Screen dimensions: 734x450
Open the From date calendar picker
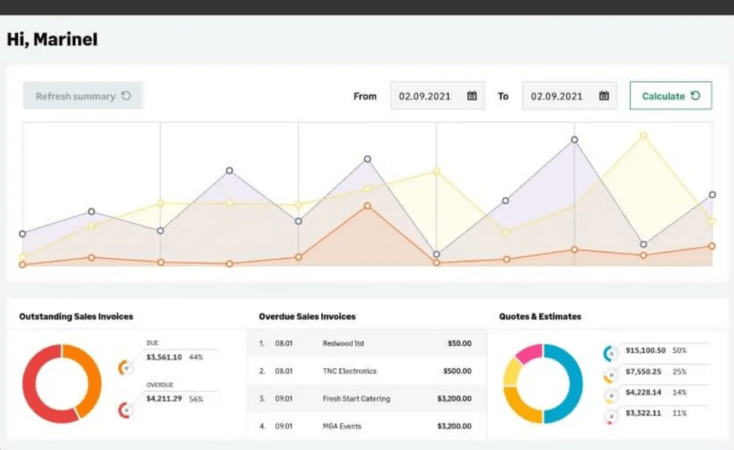472,97
